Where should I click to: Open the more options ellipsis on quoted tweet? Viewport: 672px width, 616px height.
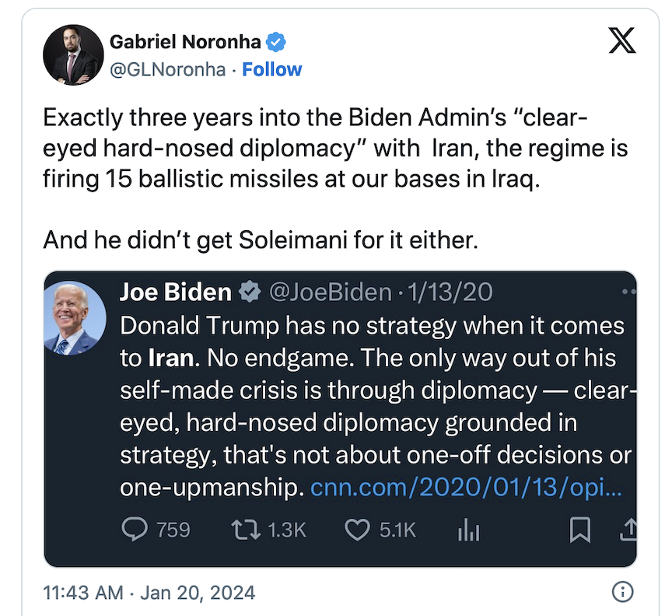[x=629, y=292]
